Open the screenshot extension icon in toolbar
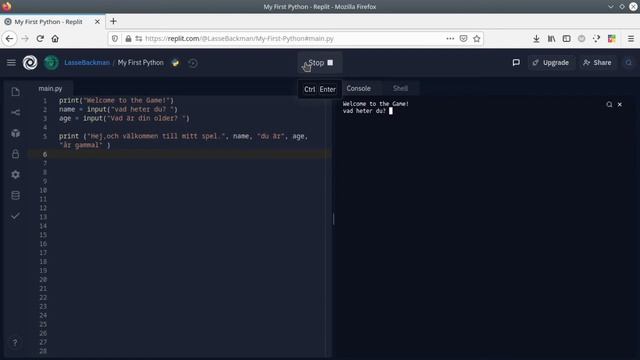 597,38
